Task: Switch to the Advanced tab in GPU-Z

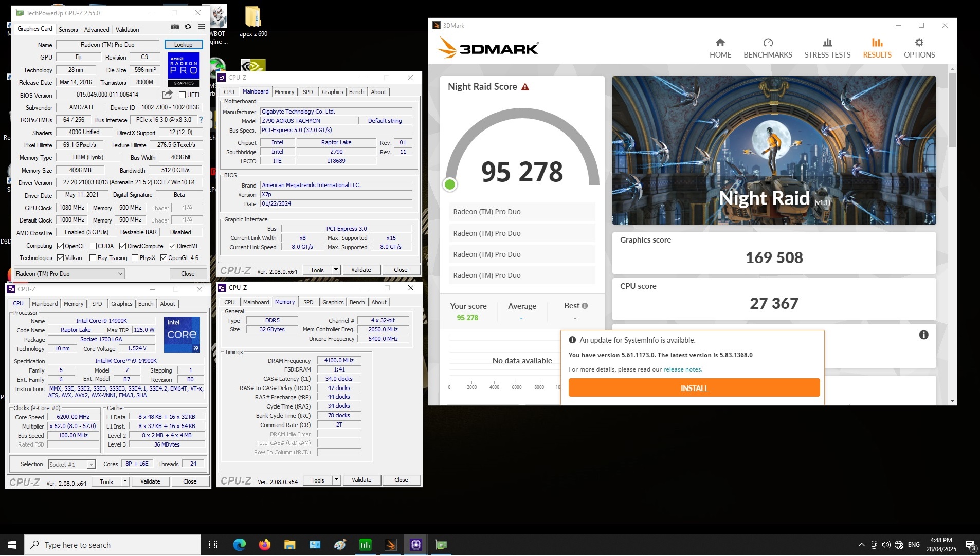Action: point(97,30)
